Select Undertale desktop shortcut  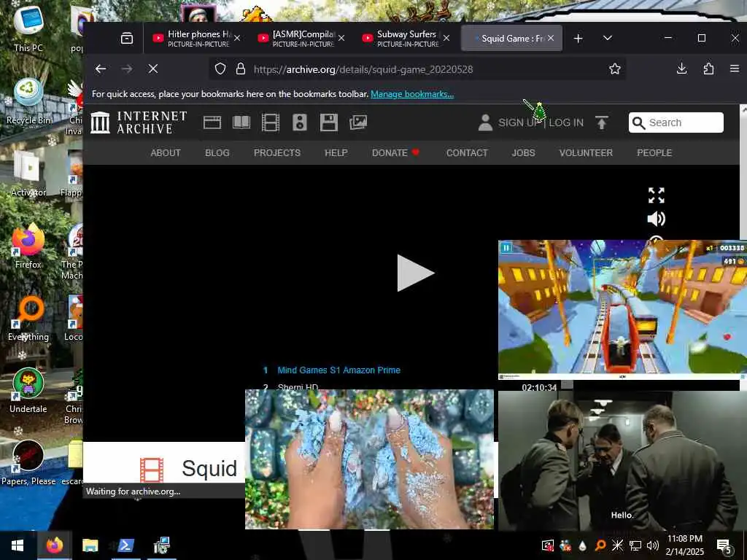coord(28,392)
